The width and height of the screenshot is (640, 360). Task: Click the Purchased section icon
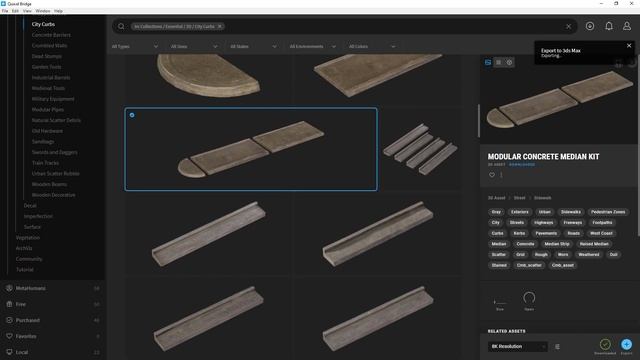coord(9,320)
